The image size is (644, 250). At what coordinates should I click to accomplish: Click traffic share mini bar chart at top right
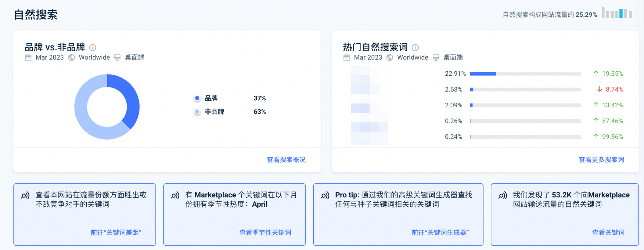point(617,13)
